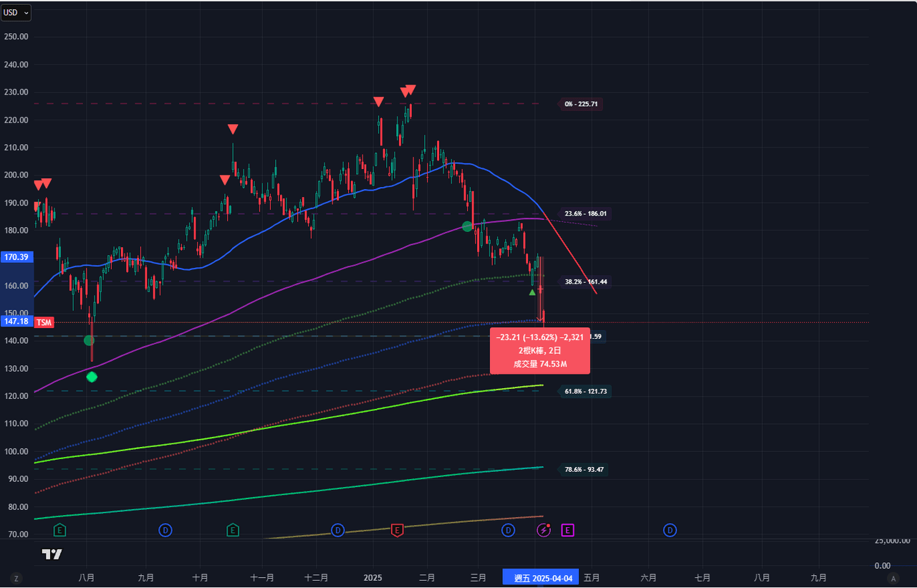Click the leftmost green earnings E icon
Screen dimensions: 917x588
click(60, 530)
